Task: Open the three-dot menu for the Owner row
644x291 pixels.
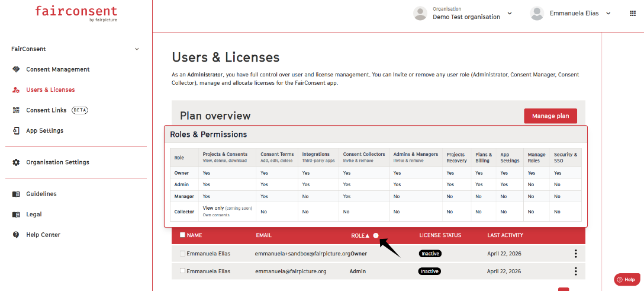Action: tap(576, 254)
